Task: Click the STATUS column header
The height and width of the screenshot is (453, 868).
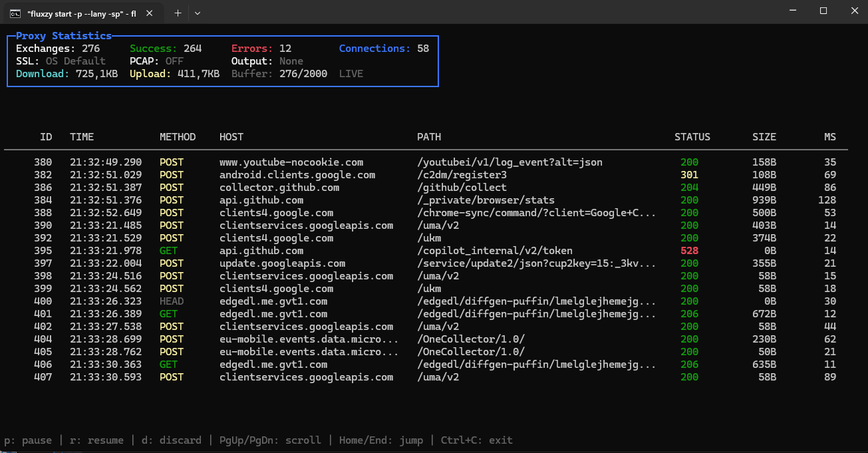Action: pyautogui.click(x=692, y=136)
